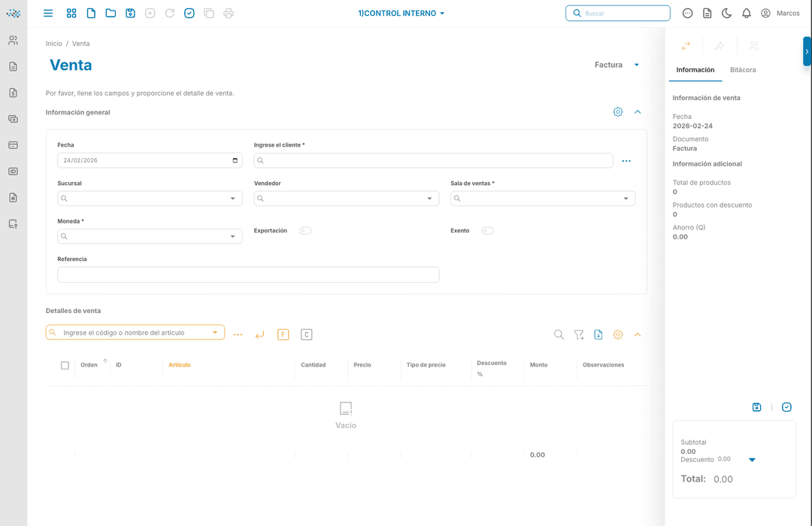Open the folder icon in the toolbar

coord(111,14)
